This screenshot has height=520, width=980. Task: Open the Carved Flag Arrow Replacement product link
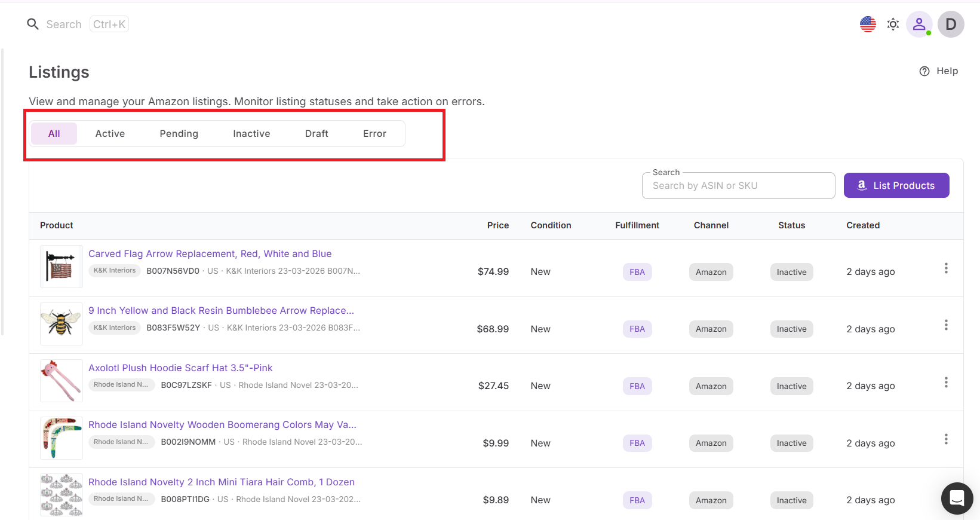pyautogui.click(x=210, y=254)
